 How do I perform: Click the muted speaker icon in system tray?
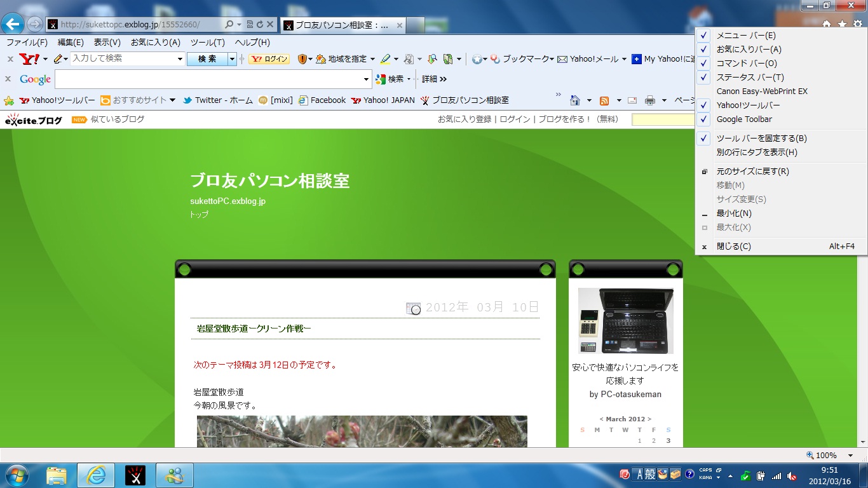[792, 475]
